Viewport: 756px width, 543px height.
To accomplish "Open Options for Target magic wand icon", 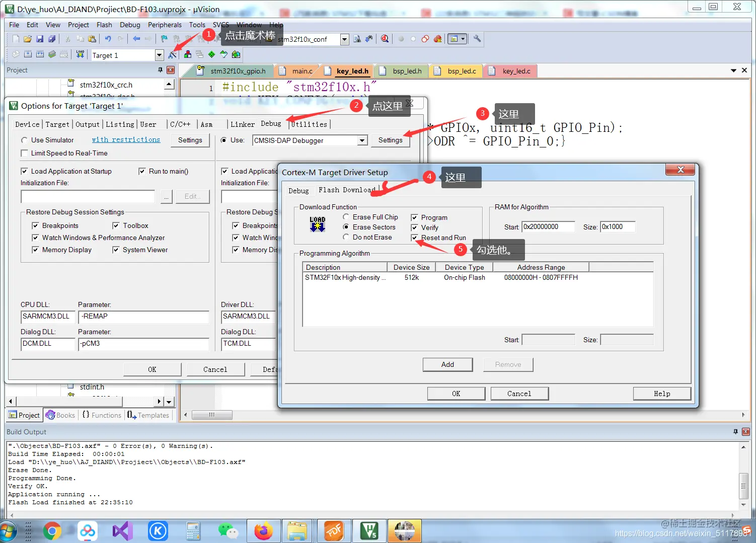I will coord(173,55).
